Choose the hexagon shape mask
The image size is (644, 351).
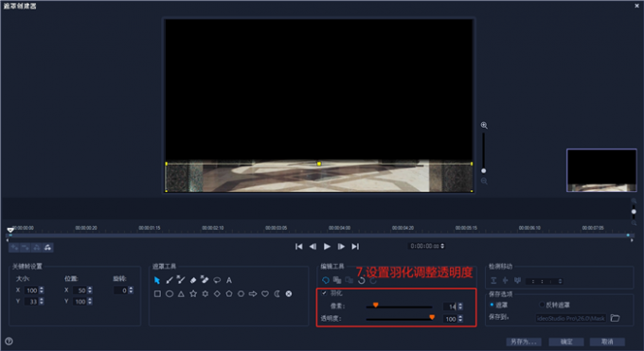point(241,294)
